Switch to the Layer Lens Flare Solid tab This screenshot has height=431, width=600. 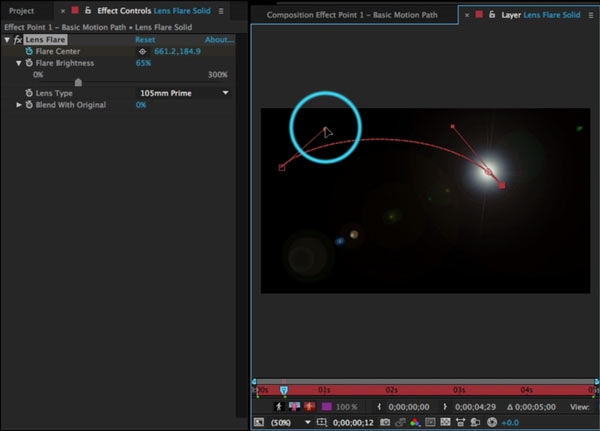click(x=541, y=15)
